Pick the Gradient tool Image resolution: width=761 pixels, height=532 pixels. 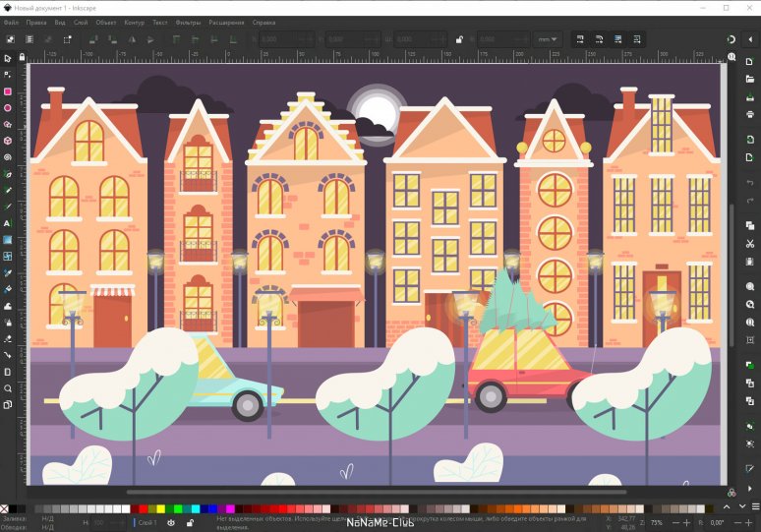coord(8,240)
